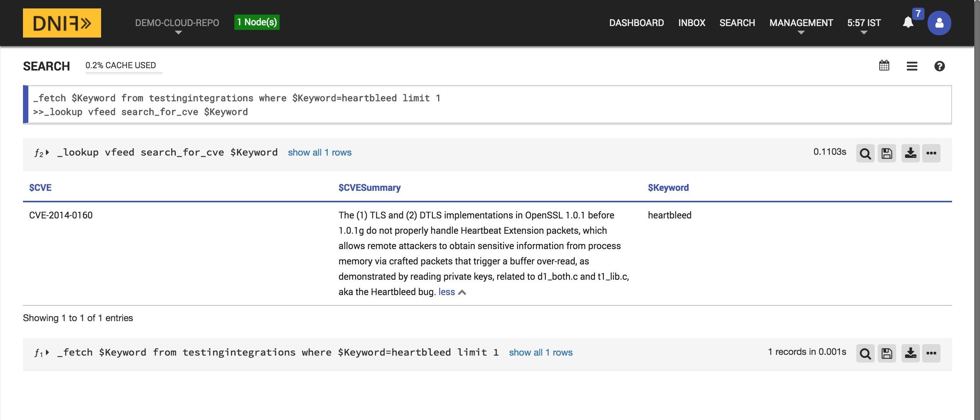Open the INBOX menu item
The width and height of the screenshot is (980, 420).
pos(691,23)
